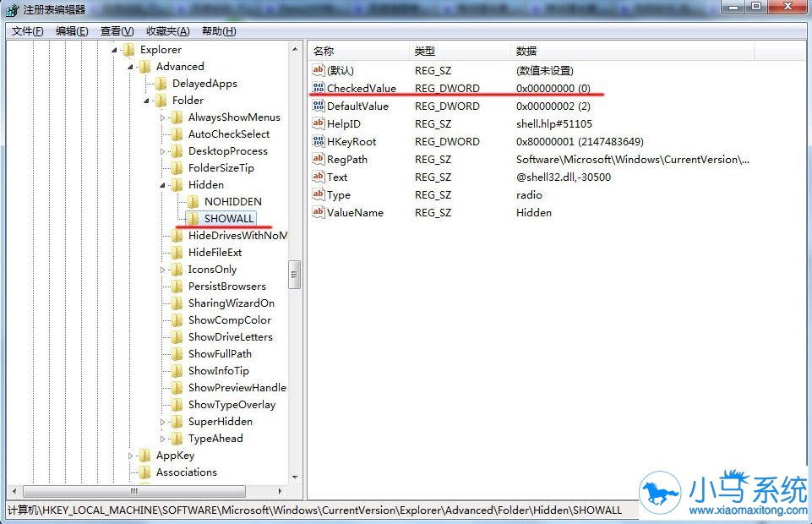Click the AutoCheckSelect folder icon
This screenshot has height=524, width=812.
coord(177,134)
